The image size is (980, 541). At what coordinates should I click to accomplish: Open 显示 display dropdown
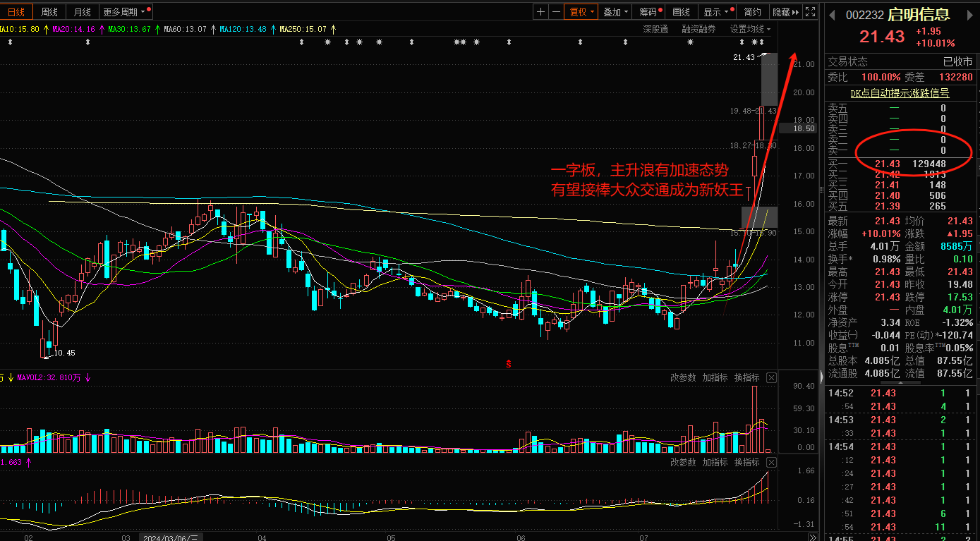718,12
